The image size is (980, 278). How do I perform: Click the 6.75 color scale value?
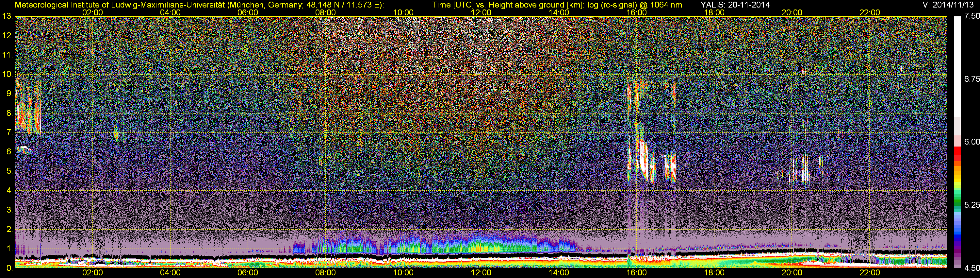click(x=972, y=79)
